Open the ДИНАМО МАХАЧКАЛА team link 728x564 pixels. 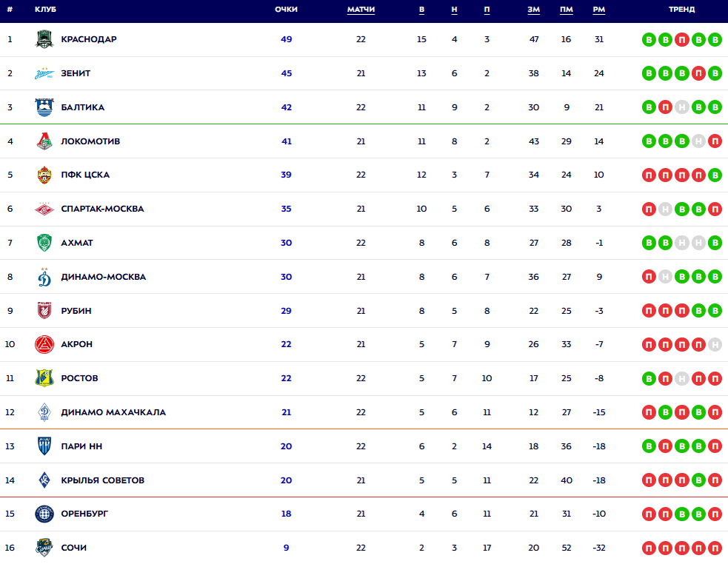(113, 412)
